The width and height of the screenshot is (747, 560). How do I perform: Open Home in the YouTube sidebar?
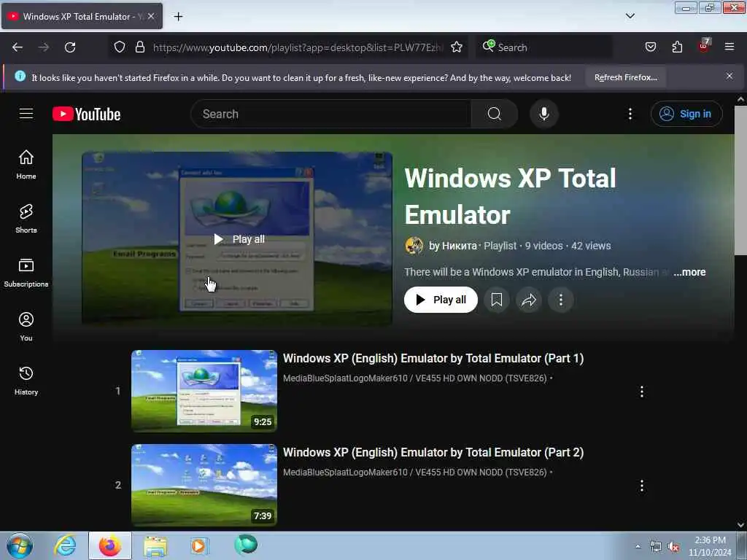tap(26, 165)
